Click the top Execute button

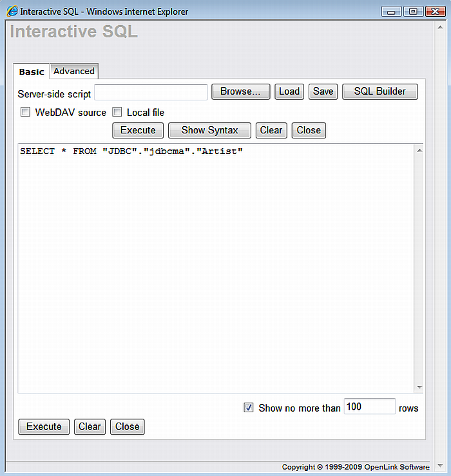(x=138, y=130)
